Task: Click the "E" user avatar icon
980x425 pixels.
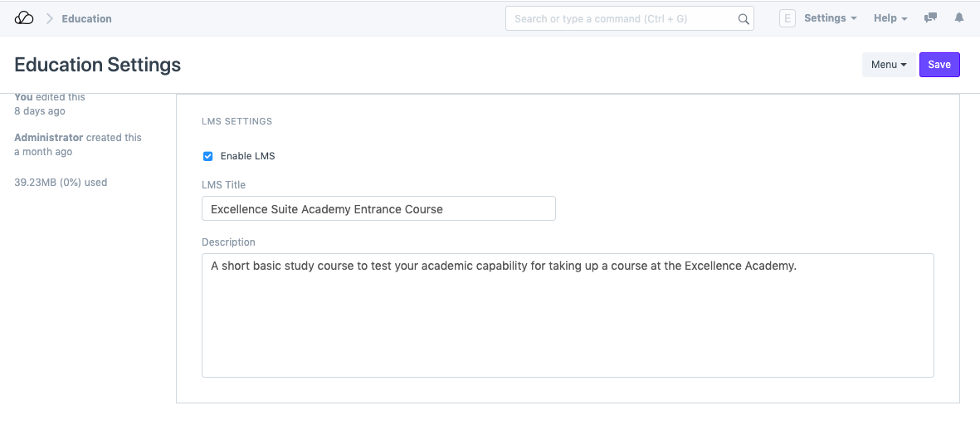Action: click(787, 18)
